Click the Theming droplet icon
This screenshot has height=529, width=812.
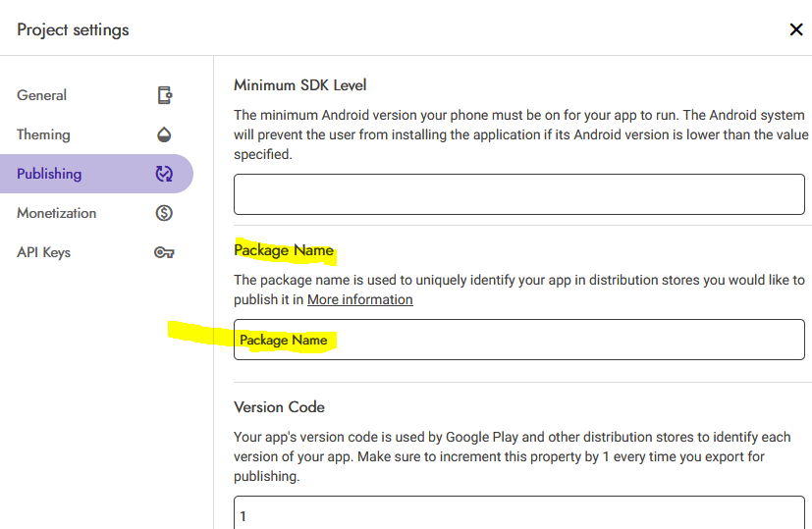click(165, 134)
